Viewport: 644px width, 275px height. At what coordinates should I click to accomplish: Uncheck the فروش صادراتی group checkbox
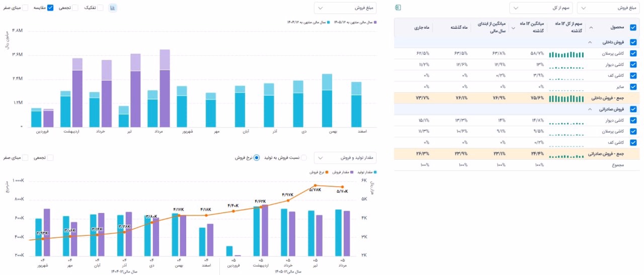(x=633, y=109)
